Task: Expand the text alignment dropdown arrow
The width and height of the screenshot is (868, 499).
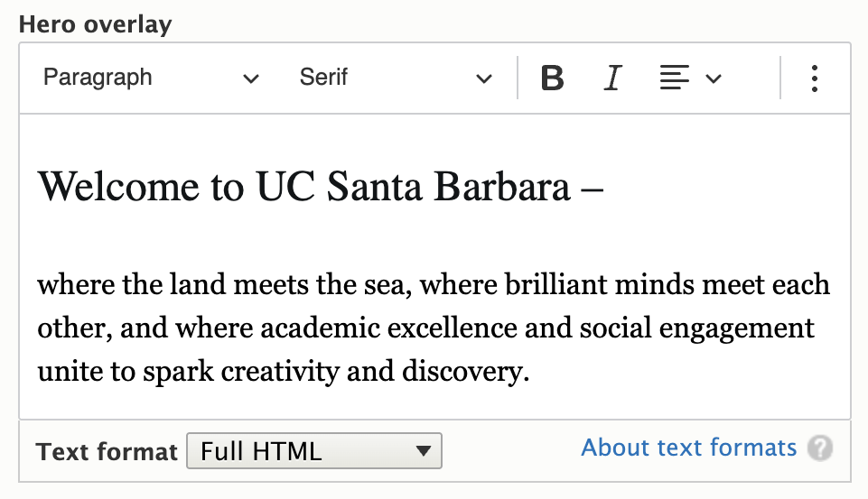Action: tap(714, 79)
